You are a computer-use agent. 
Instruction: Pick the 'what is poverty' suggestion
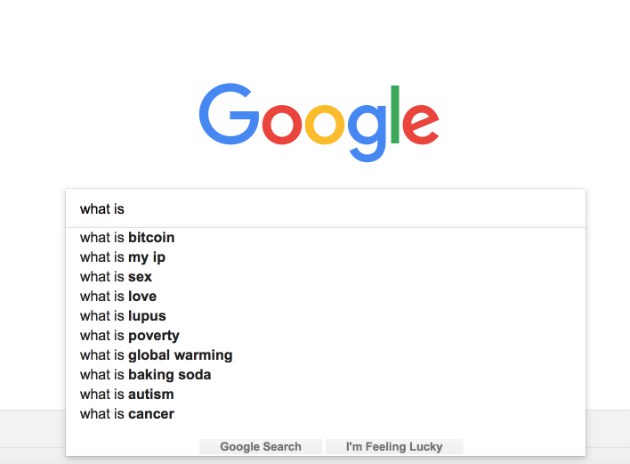pyautogui.click(x=130, y=336)
